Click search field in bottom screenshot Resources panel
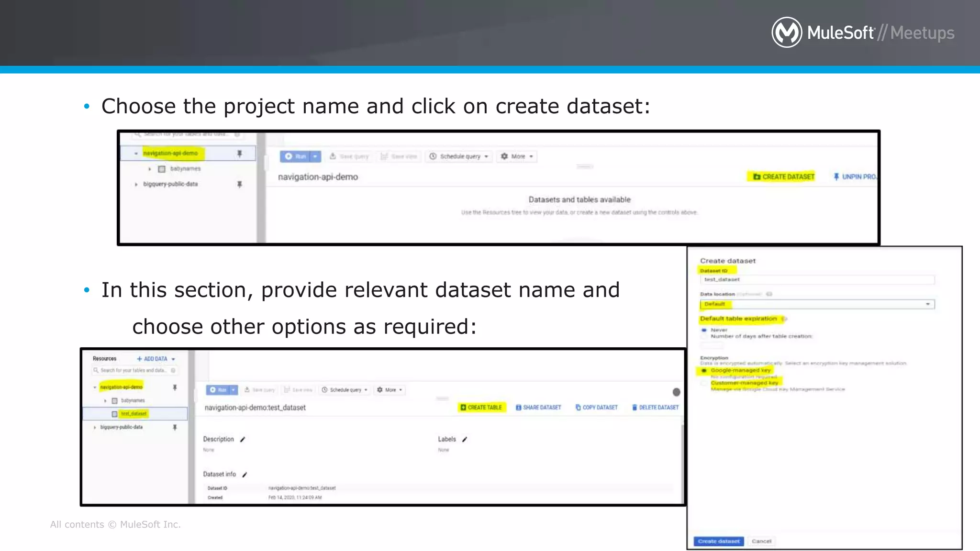The image size is (980, 551). click(134, 370)
